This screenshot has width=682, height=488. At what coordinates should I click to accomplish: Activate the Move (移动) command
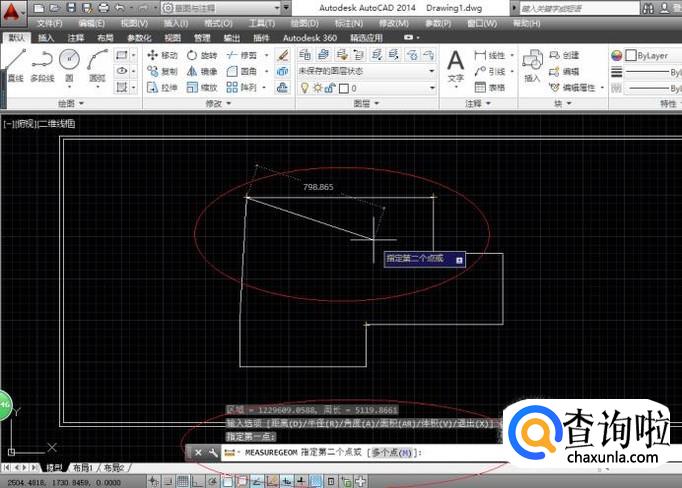(x=161, y=55)
